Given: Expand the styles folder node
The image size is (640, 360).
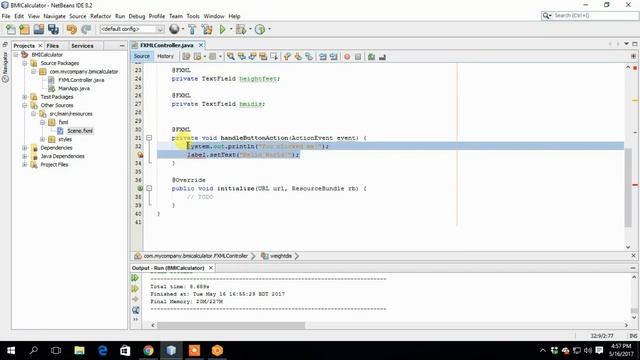Looking at the screenshot, I should coord(42,139).
